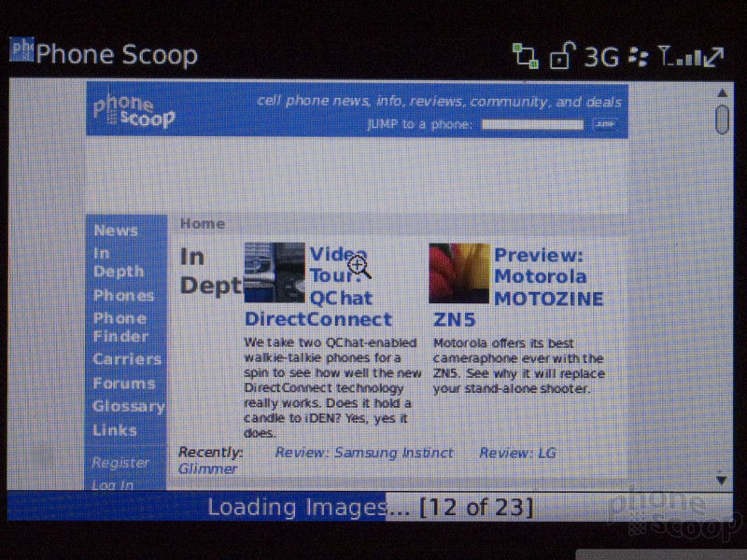The height and width of the screenshot is (560, 747).
Task: Open the News section in the sidebar
Action: [x=116, y=231]
